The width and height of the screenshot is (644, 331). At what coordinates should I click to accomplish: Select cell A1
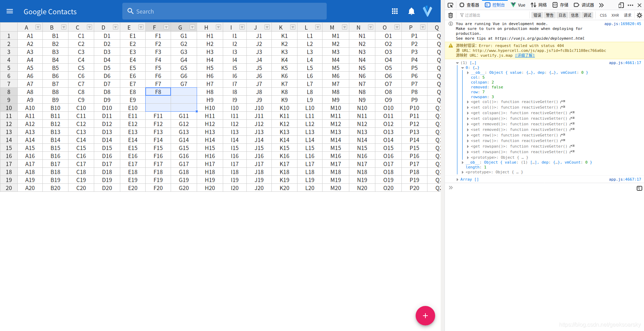(x=30, y=36)
